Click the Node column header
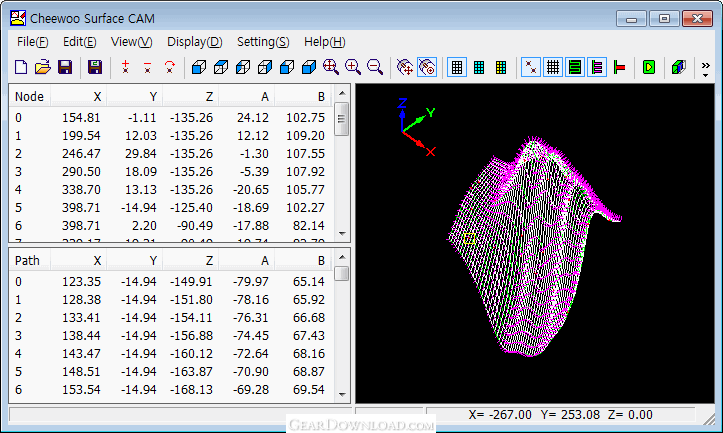The image size is (723, 433). click(30, 96)
